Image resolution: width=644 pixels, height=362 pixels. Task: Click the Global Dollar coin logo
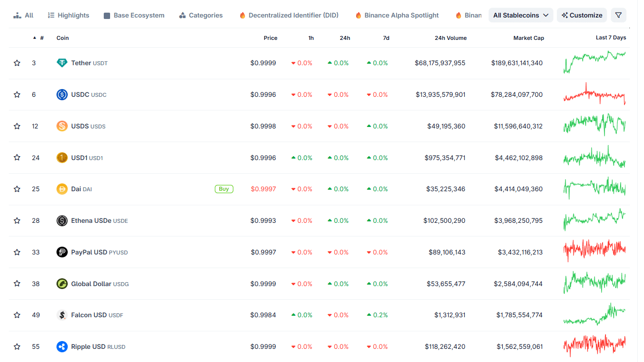[62, 284]
